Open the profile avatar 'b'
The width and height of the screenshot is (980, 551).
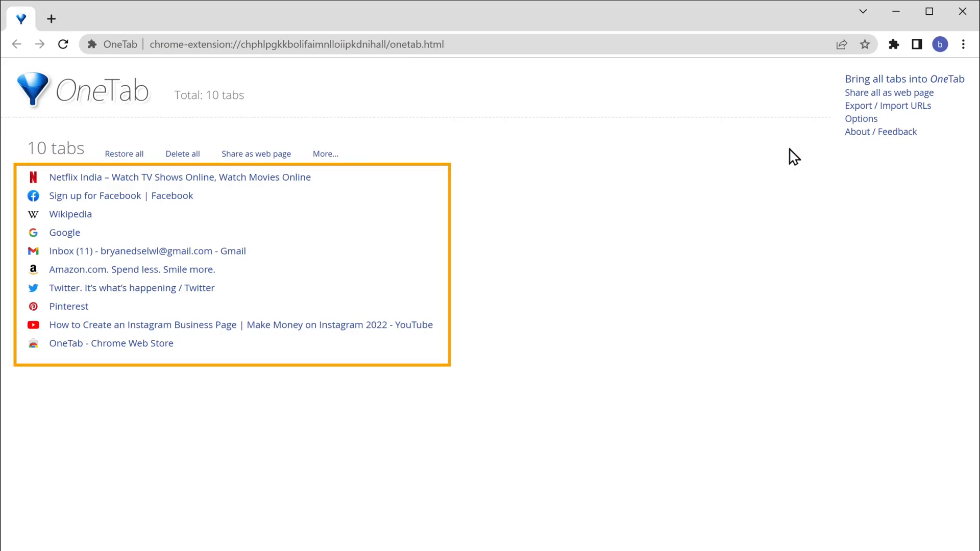(x=940, y=44)
